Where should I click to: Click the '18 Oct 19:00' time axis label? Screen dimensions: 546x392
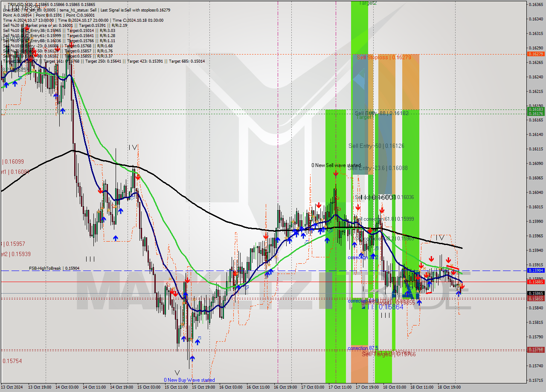click(x=449, y=387)
